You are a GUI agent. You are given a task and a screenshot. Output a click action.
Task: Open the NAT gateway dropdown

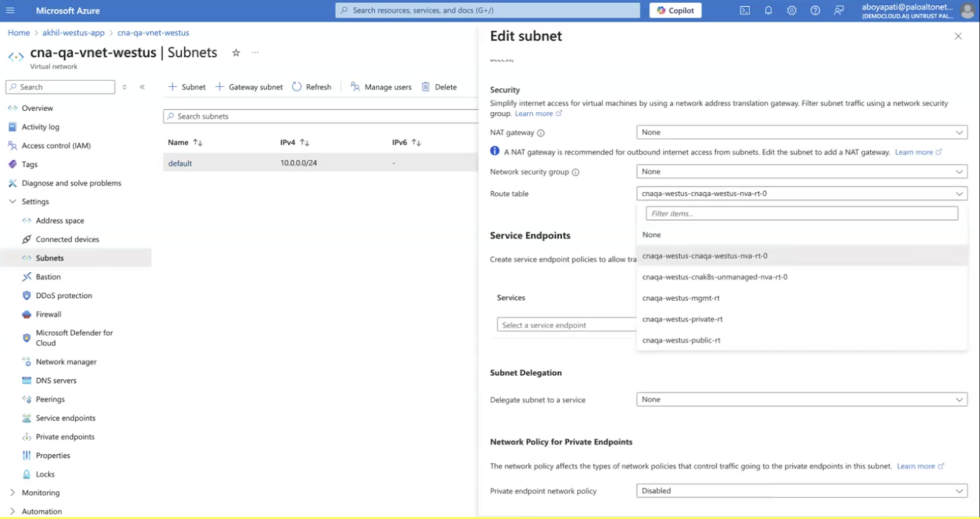pos(801,132)
